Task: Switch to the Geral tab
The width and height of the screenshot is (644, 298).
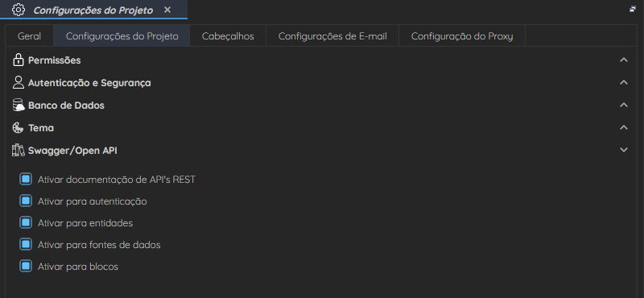Action: (29, 36)
